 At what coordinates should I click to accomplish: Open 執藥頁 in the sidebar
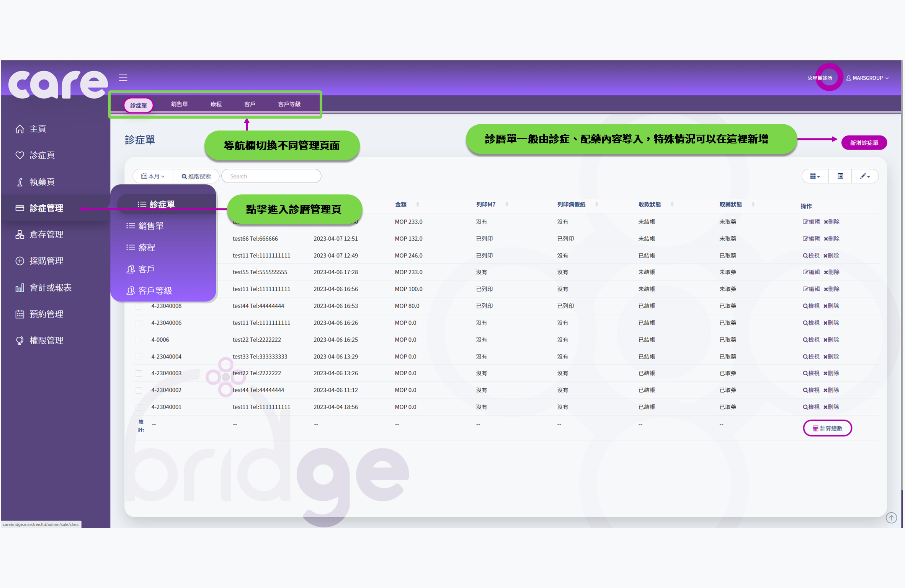(x=41, y=182)
